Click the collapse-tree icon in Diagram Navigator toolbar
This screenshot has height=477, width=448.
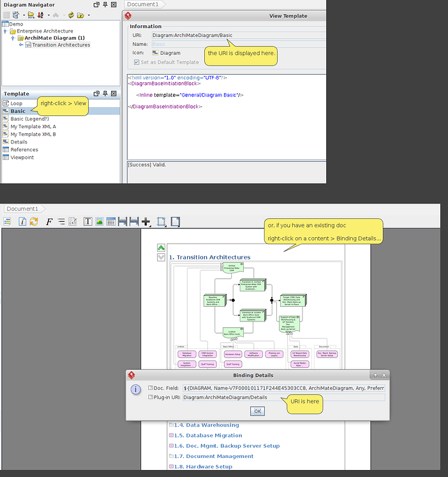pos(16,15)
